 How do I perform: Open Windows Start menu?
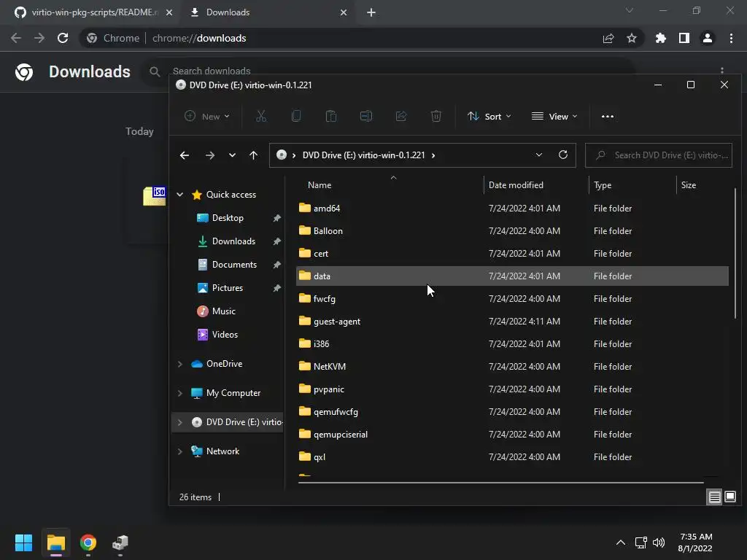click(x=23, y=542)
